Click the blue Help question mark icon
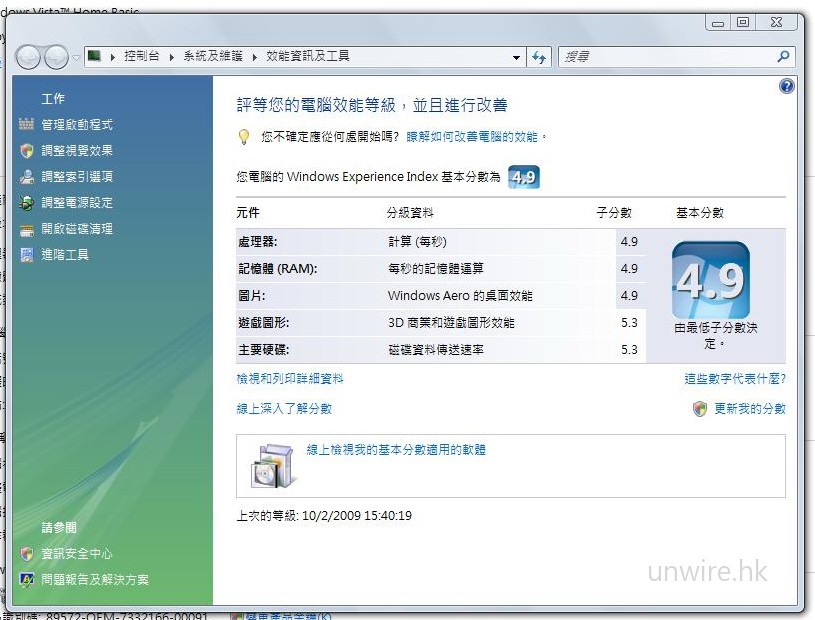This screenshot has width=815, height=620. pyautogui.click(x=787, y=86)
